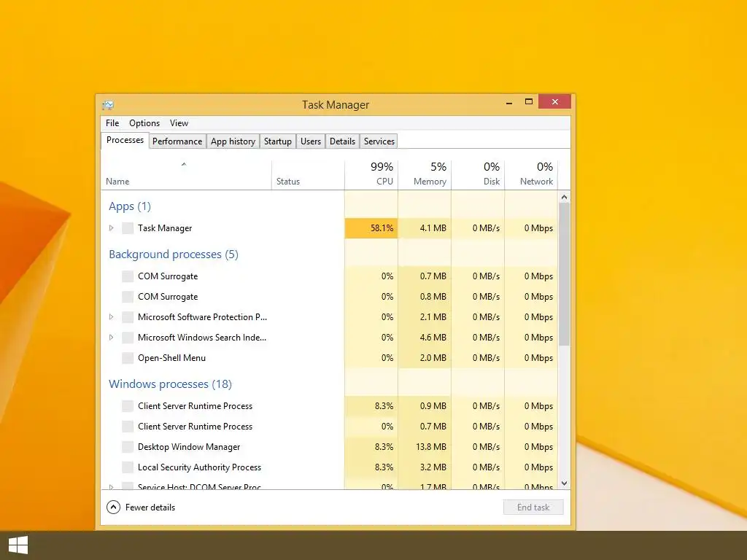
Task: Click the Local Security Authority Process icon
Action: (128, 467)
